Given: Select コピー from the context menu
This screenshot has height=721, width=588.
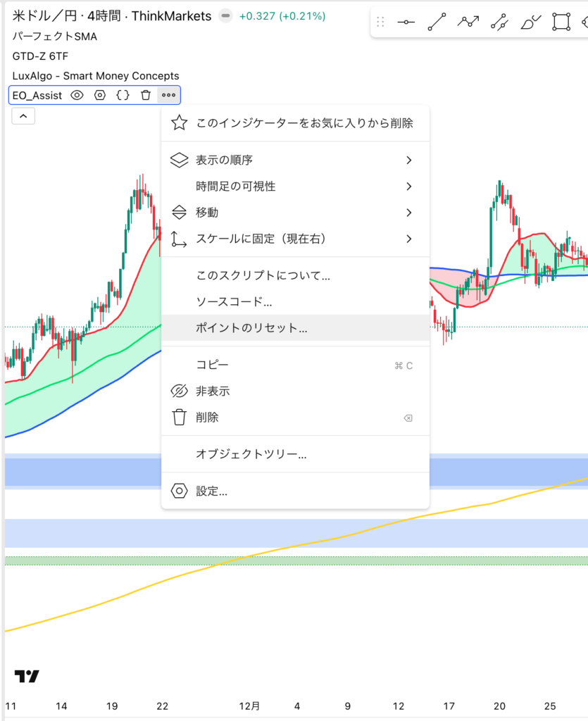Looking at the screenshot, I should (212, 365).
